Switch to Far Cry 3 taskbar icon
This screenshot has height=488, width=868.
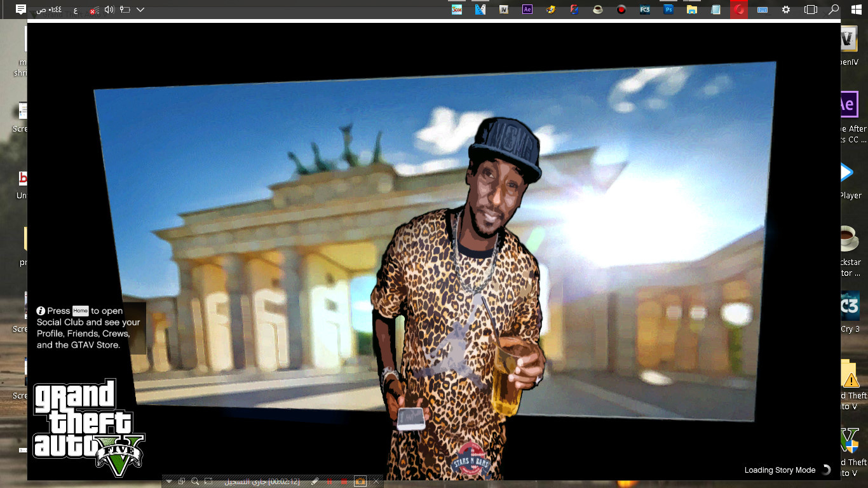pyautogui.click(x=645, y=10)
